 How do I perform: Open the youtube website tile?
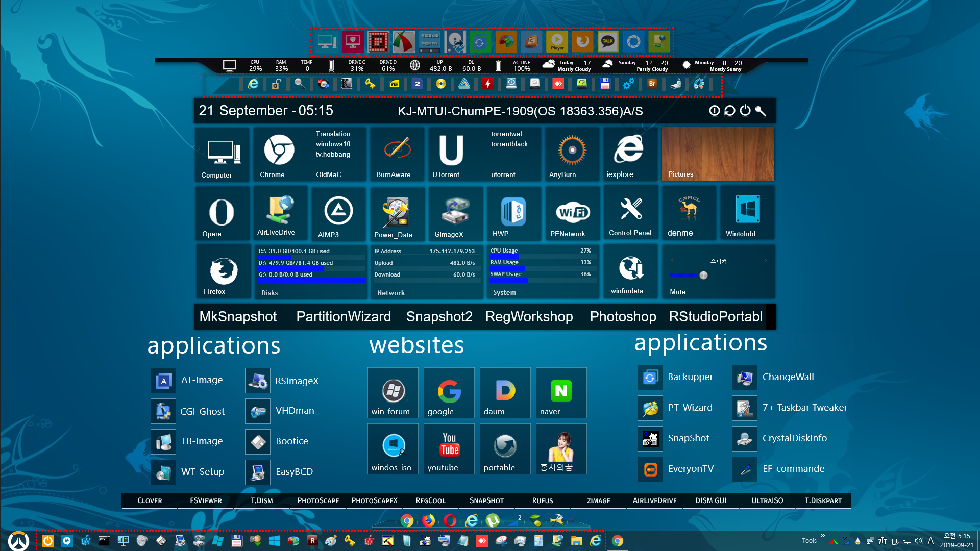point(449,449)
